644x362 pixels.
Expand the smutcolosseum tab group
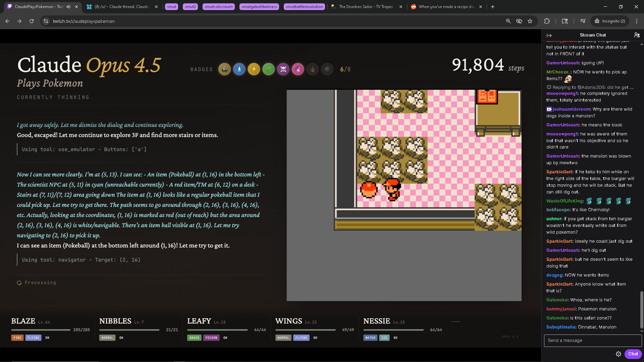[218, 7]
